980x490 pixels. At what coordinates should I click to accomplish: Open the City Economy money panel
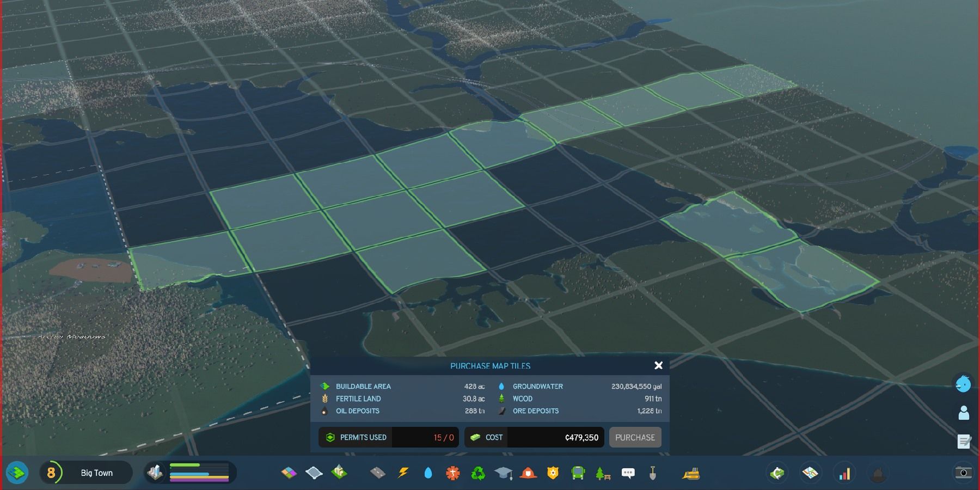pos(777,473)
